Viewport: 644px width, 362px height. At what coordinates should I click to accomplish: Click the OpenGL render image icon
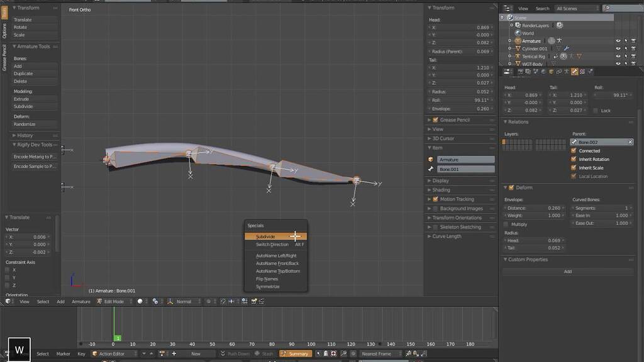click(x=254, y=301)
